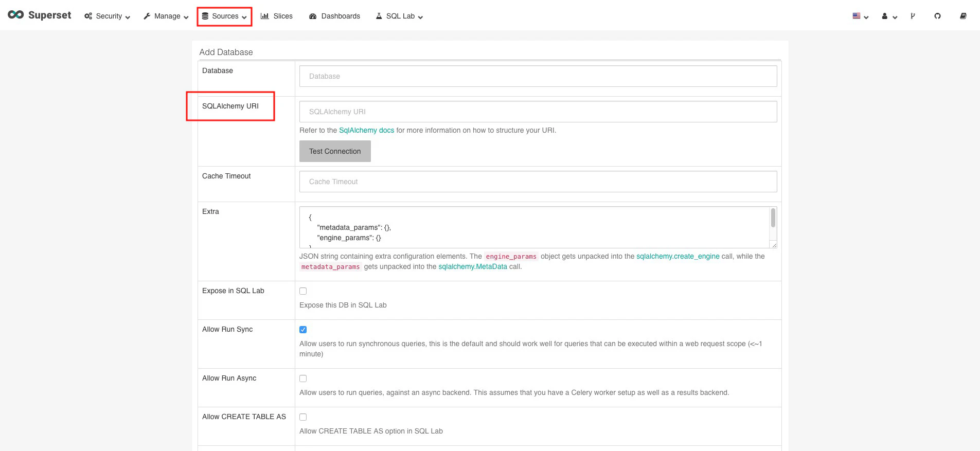
Task: Click the 'Allow CREATE TABLE AS option in SQL Lab' description
Action: click(x=371, y=431)
